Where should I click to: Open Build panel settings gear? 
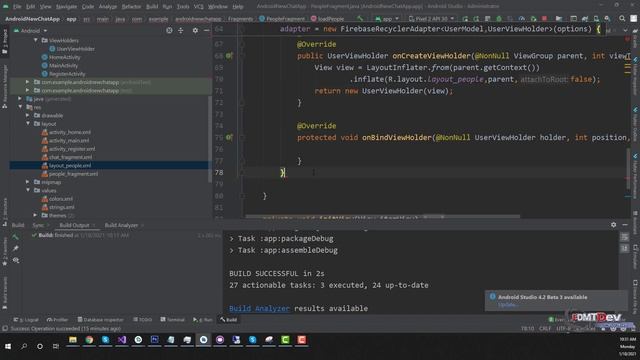(x=613, y=225)
